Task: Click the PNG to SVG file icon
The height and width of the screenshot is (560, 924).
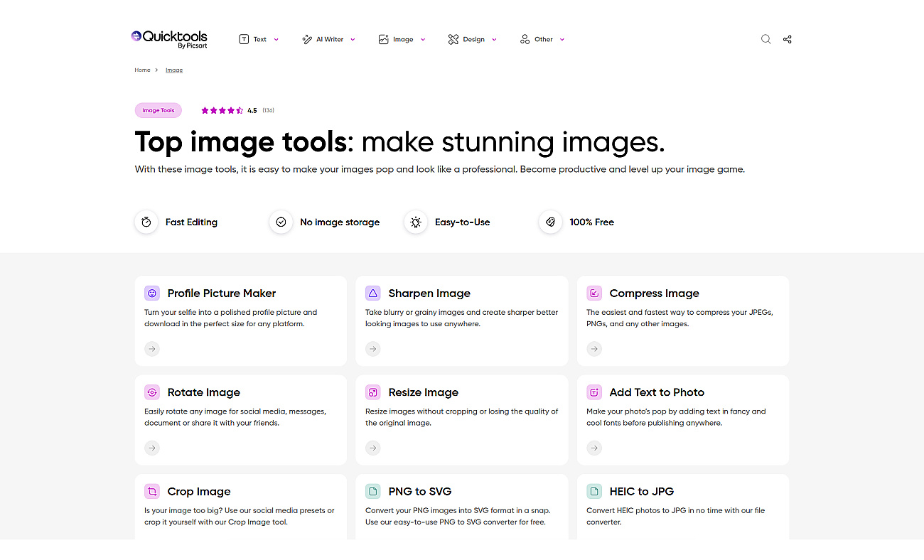Action: tap(373, 491)
